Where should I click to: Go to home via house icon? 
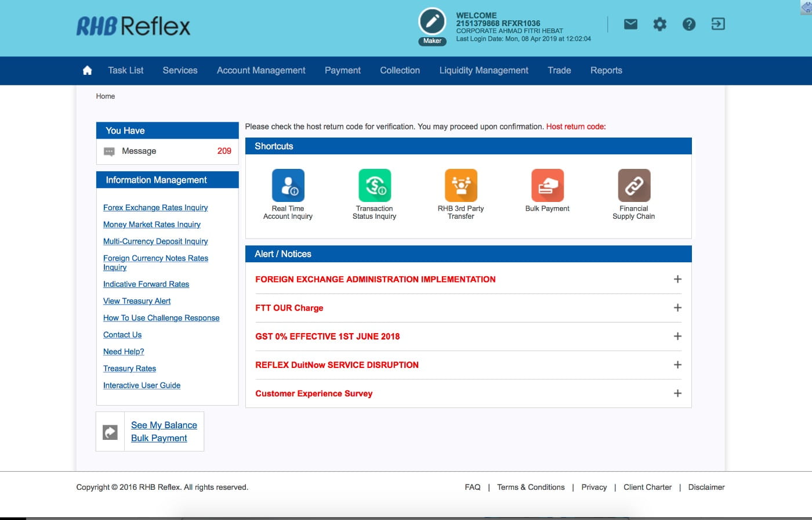[x=87, y=70]
